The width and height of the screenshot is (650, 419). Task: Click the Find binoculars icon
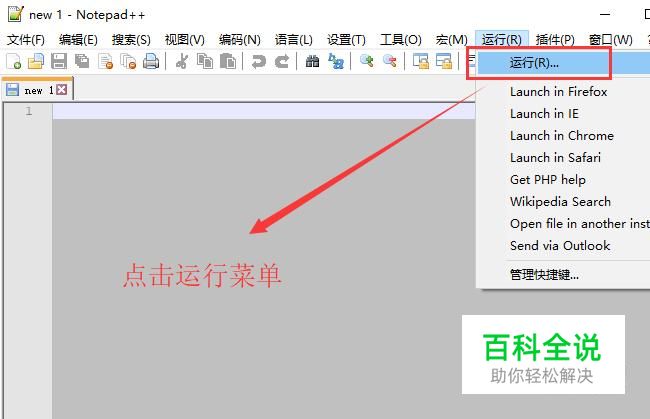point(312,61)
